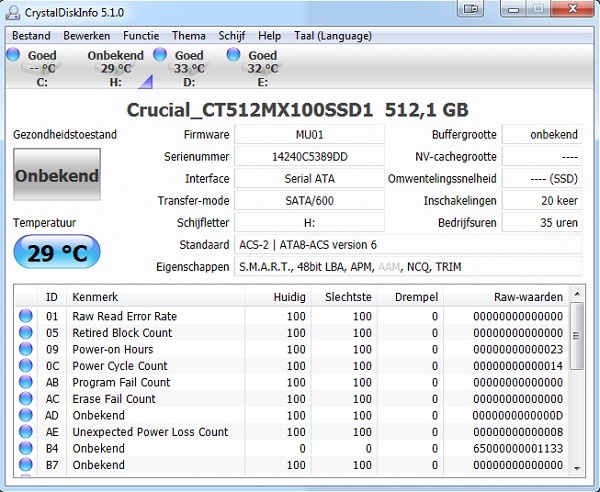Click the Firmware field showing MU01
The width and height of the screenshot is (600, 492).
[309, 135]
